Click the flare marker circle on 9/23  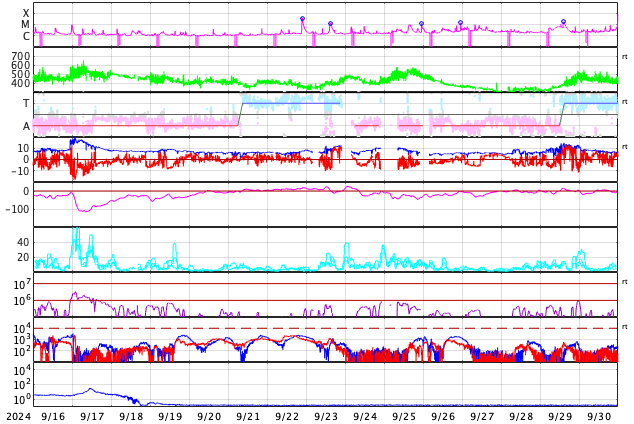point(330,23)
